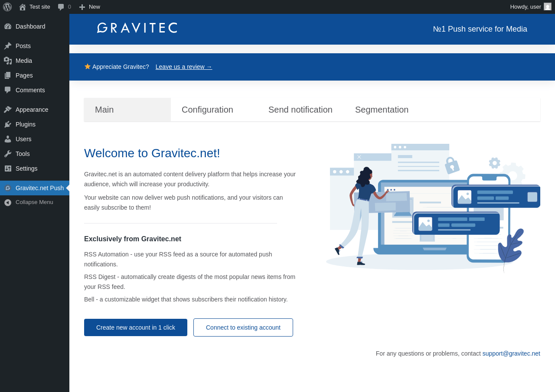Image resolution: width=555 pixels, height=392 pixels.
Task: Click New in the admin bar
Action: [89, 7]
